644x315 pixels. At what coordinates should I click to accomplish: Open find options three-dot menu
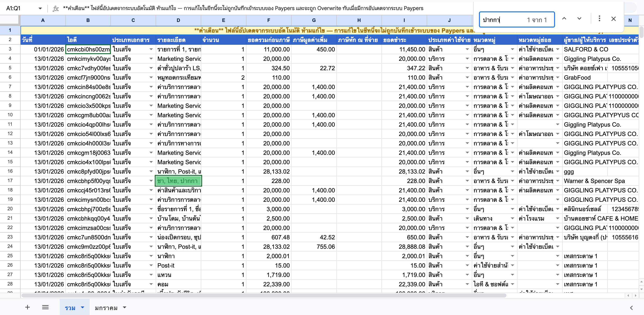coord(599,19)
